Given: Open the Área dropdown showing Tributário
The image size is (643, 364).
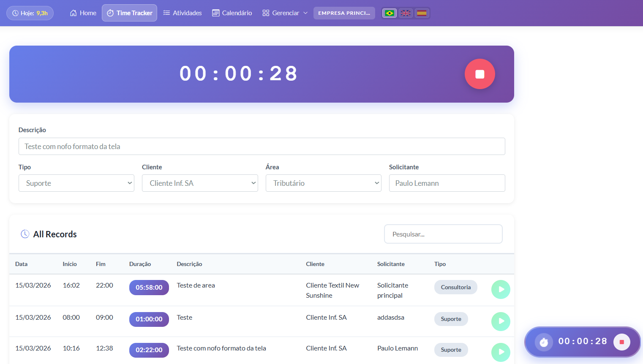Looking at the screenshot, I should tap(323, 183).
